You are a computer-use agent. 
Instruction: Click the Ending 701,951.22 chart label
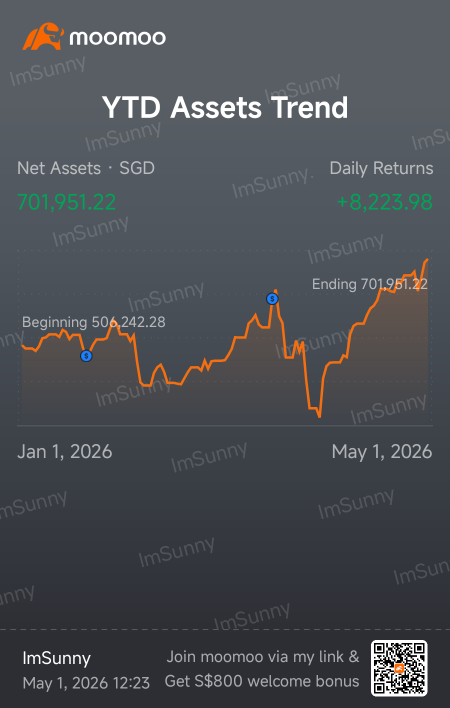click(x=370, y=284)
